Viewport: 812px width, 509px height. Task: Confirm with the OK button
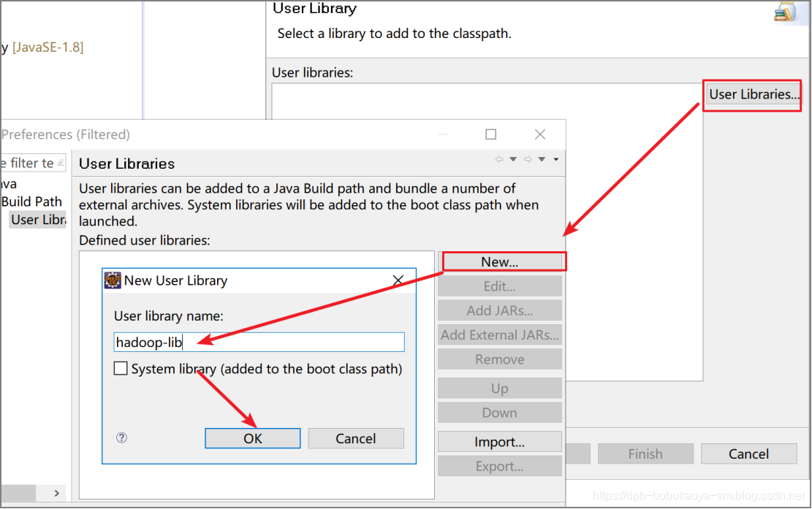(x=253, y=439)
